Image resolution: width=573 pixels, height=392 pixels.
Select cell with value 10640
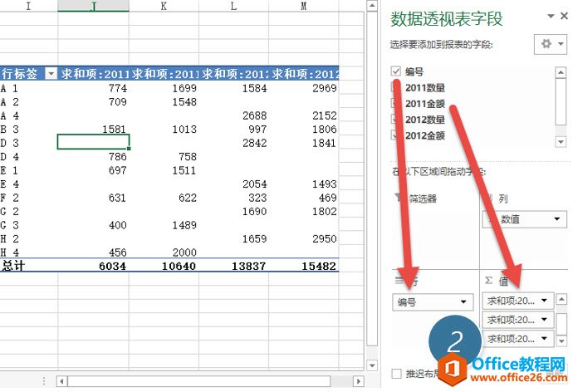point(164,266)
